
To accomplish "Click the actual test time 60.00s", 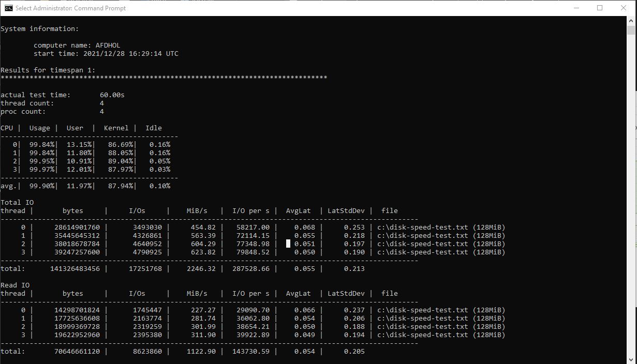I will tap(112, 95).
